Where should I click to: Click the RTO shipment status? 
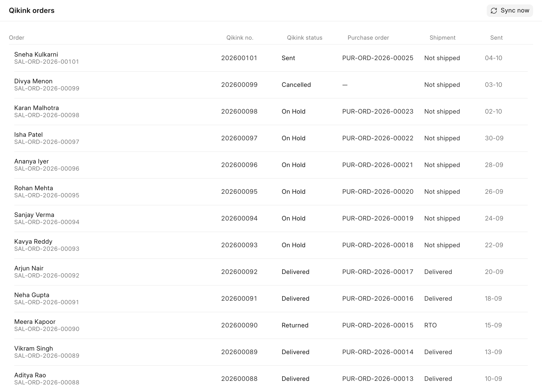click(430, 326)
